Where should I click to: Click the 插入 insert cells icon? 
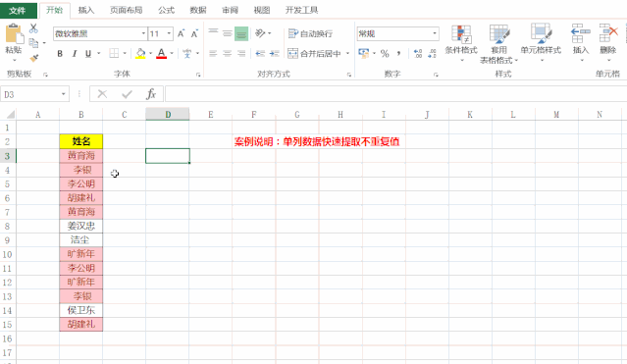(580, 33)
